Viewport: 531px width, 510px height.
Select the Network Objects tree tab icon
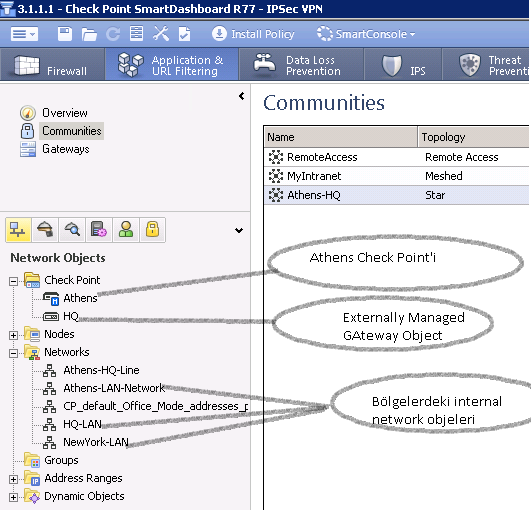click(x=18, y=230)
